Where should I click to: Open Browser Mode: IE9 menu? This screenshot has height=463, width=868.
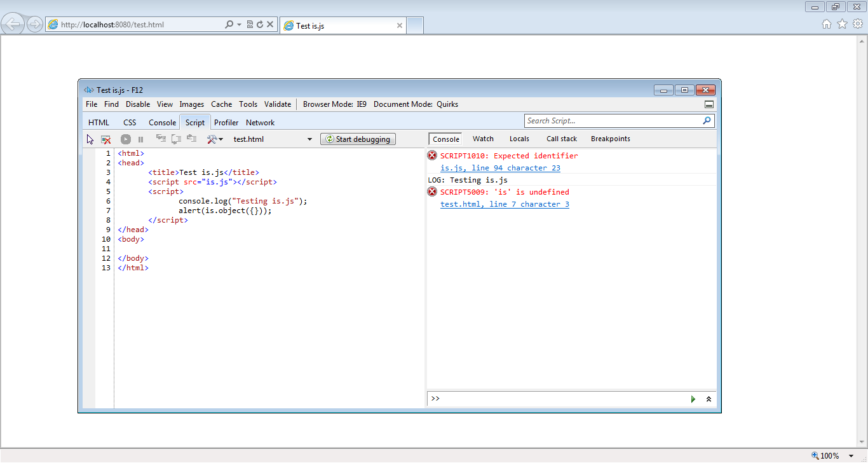335,104
